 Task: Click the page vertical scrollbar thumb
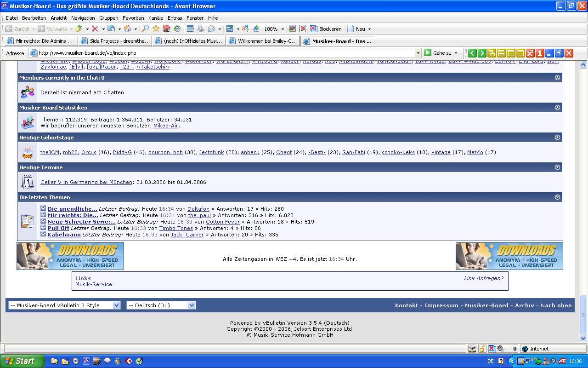point(583,314)
